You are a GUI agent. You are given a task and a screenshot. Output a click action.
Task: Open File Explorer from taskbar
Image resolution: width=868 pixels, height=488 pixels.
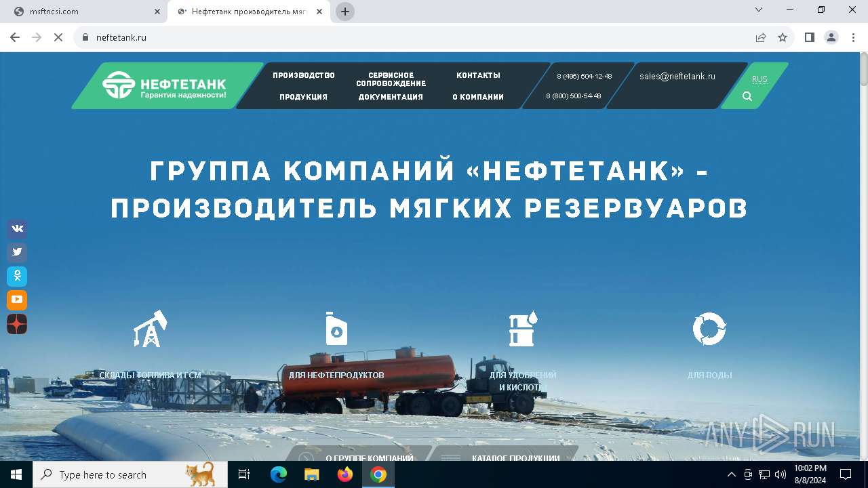[x=312, y=474]
